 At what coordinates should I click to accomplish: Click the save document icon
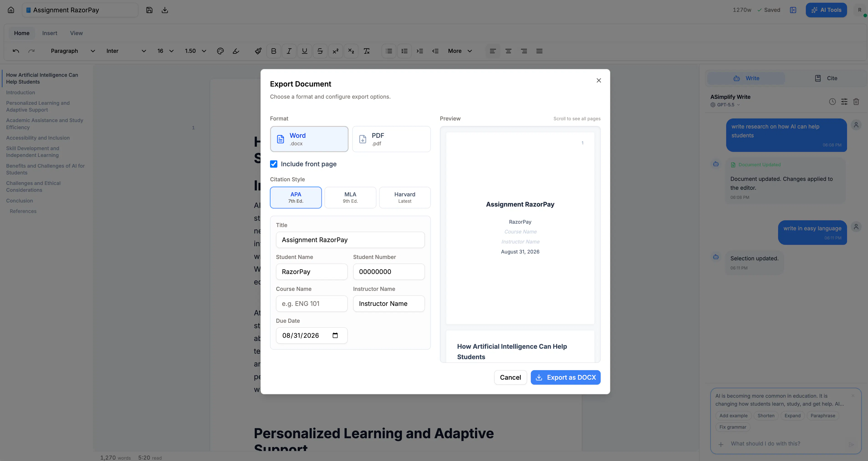tap(149, 10)
